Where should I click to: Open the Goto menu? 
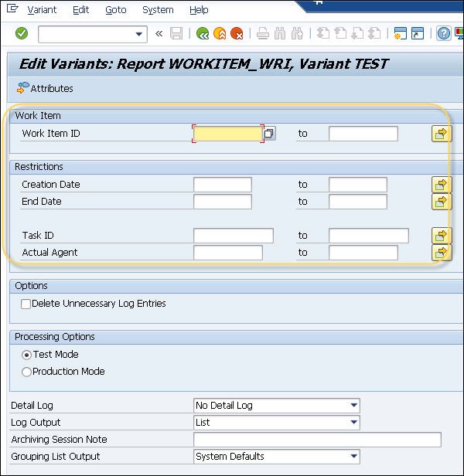coord(115,10)
